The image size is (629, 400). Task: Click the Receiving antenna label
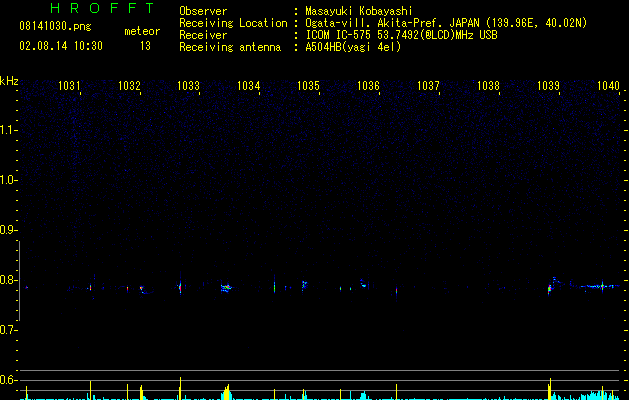point(230,47)
